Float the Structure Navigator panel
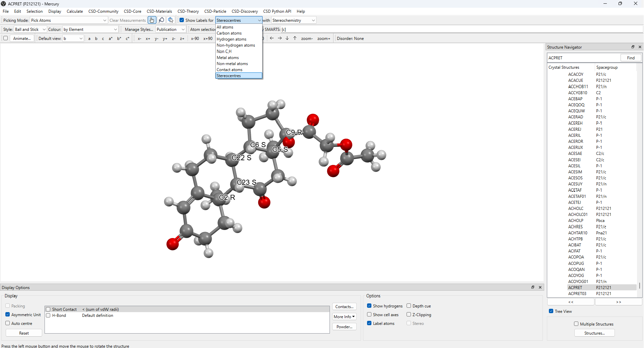Image resolution: width=644 pixels, height=348 pixels. click(x=633, y=47)
